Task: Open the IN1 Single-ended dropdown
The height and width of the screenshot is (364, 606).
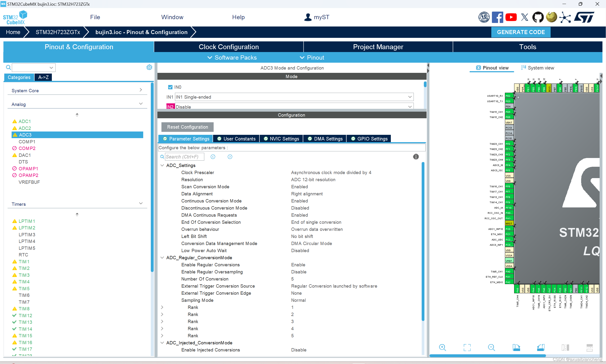Action: point(294,97)
